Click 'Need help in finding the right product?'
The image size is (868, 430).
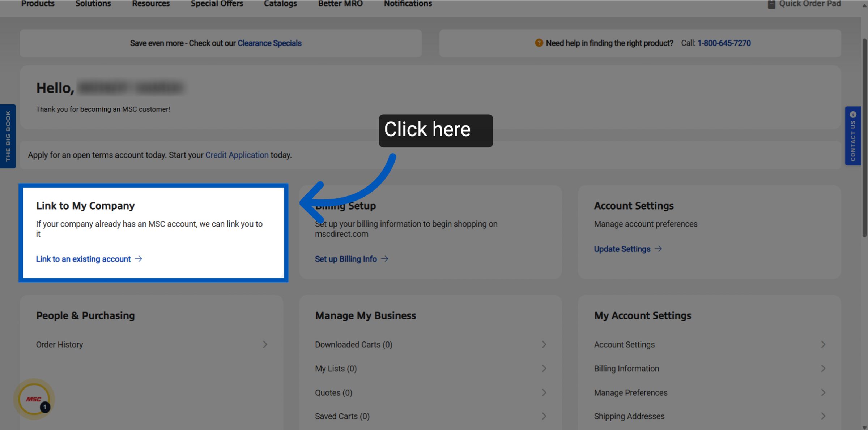click(609, 43)
